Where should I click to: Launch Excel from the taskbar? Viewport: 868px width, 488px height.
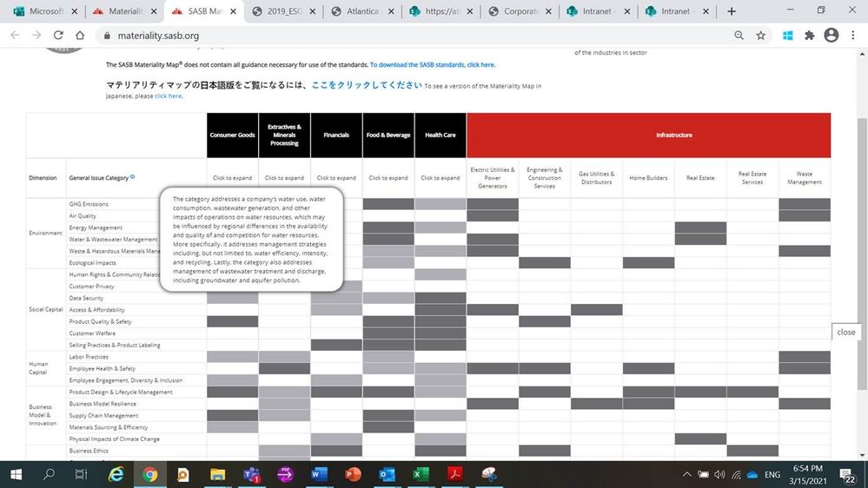[x=421, y=474]
